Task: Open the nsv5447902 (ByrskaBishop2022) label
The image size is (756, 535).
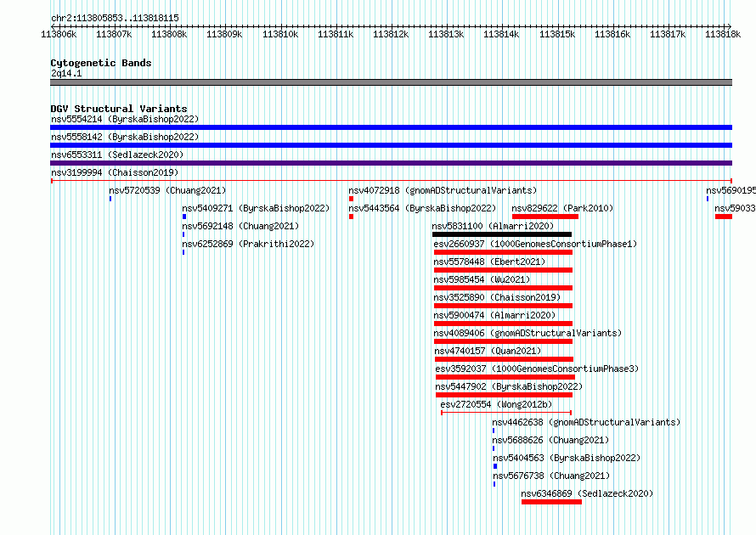Action: coord(509,386)
